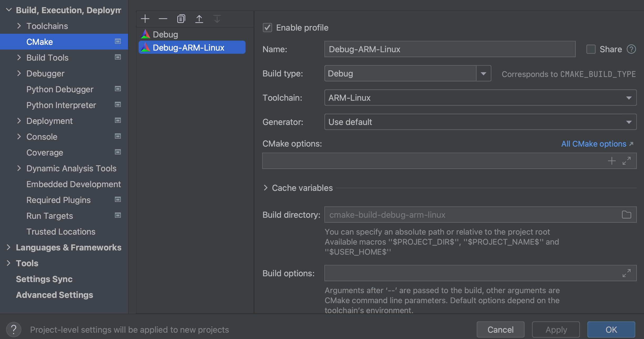The height and width of the screenshot is (339, 644).
Task: Open the Build type dropdown
Action: [x=483, y=73]
